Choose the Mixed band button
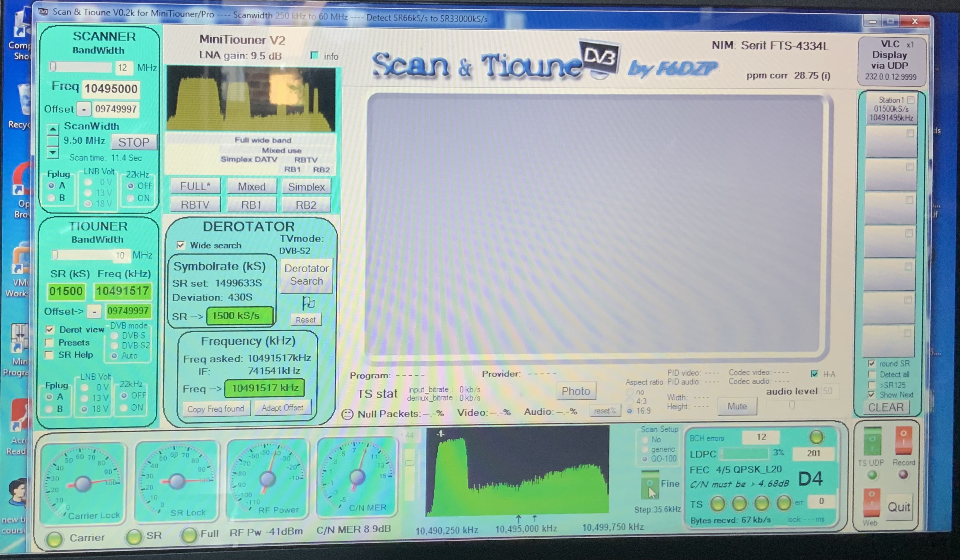 (x=251, y=186)
